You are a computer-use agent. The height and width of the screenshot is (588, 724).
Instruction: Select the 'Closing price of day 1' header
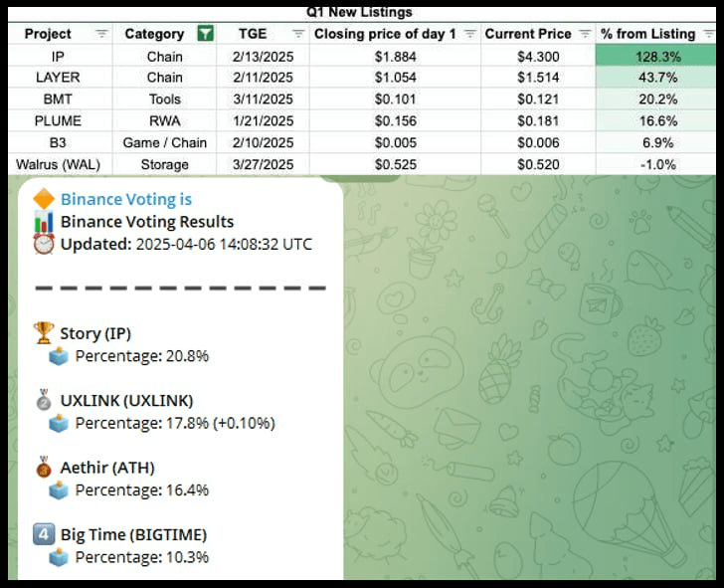click(385, 34)
